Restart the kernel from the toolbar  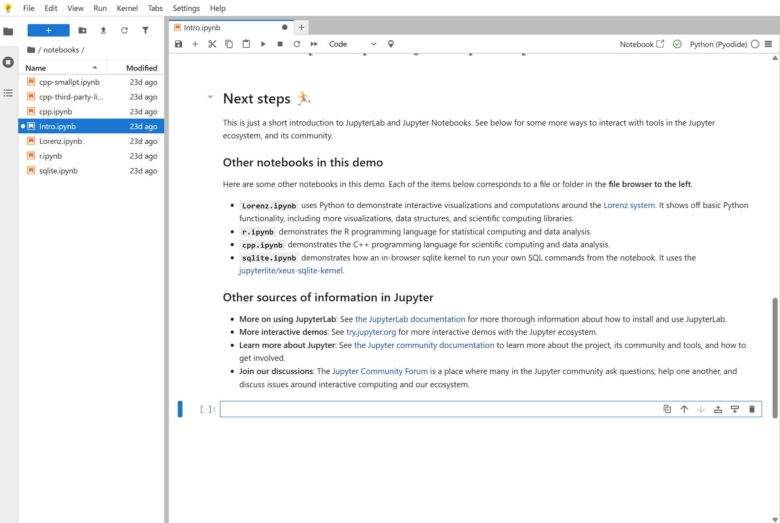297,44
